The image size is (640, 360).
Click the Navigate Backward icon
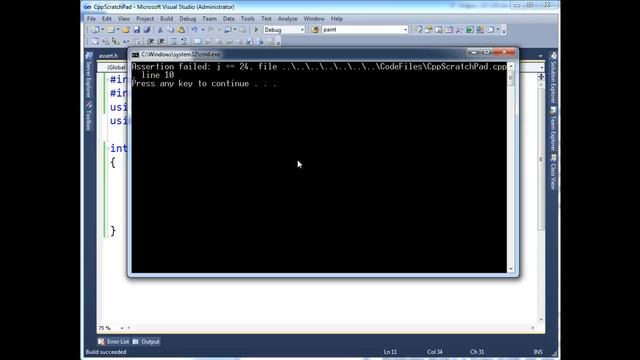(x=227, y=29)
